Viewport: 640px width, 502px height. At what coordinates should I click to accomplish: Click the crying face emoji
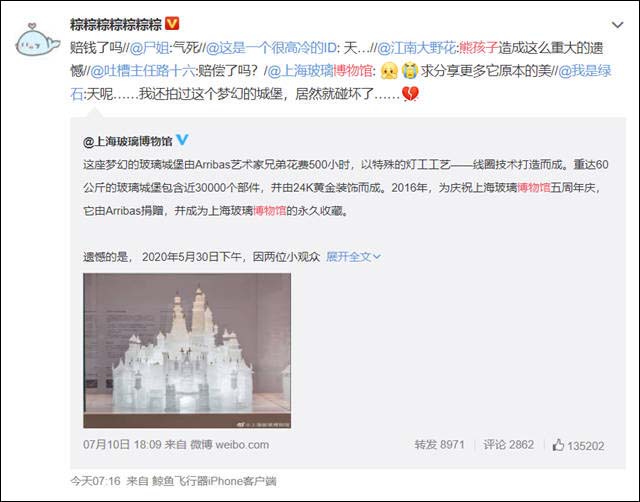point(409,71)
